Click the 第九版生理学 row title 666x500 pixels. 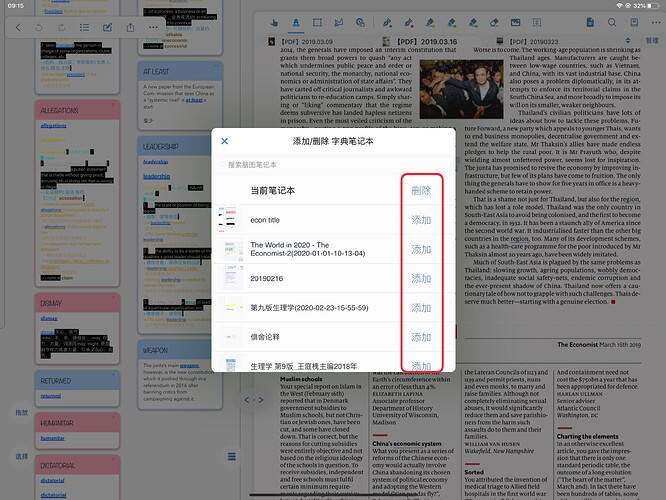tap(309, 308)
